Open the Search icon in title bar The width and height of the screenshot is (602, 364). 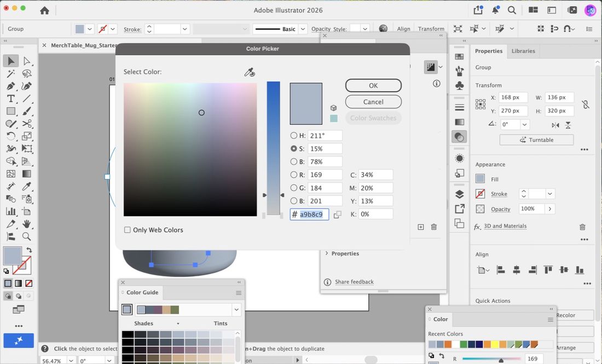pyautogui.click(x=512, y=10)
